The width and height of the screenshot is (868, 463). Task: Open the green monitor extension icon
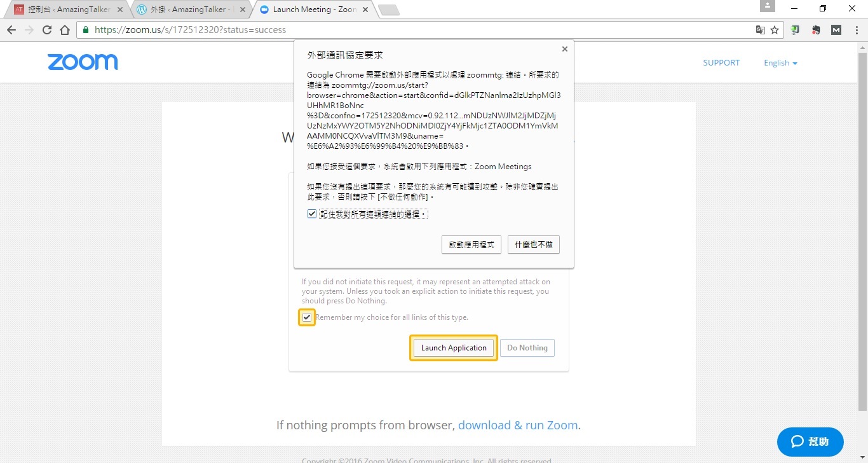pos(795,30)
